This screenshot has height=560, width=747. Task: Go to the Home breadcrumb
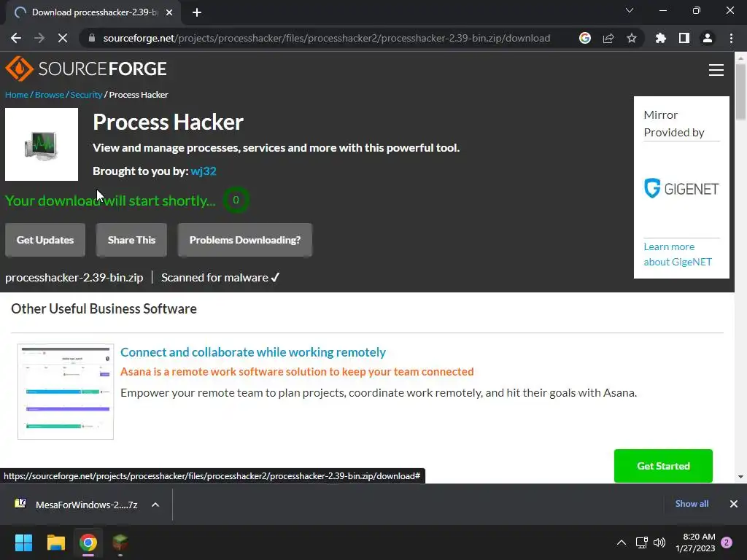[16, 95]
